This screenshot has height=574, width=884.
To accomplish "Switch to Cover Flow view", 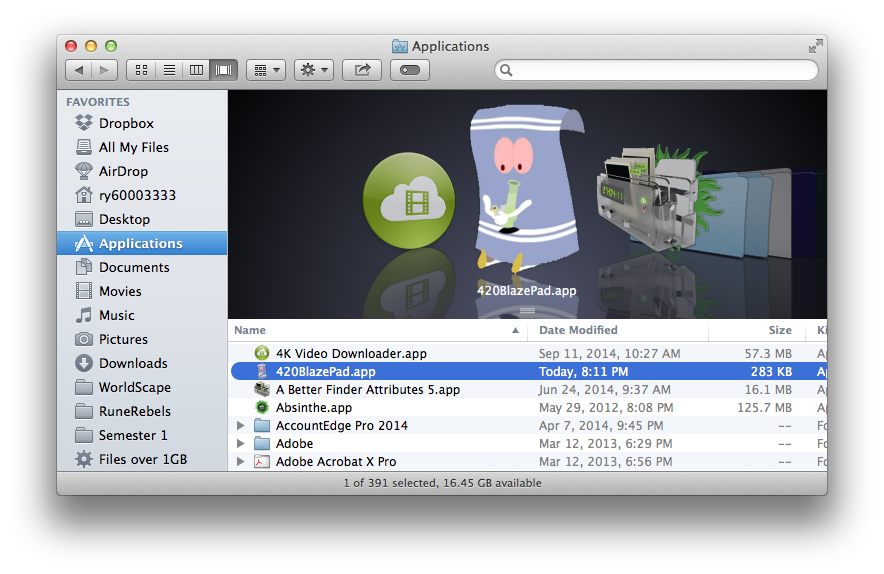I will coord(224,70).
